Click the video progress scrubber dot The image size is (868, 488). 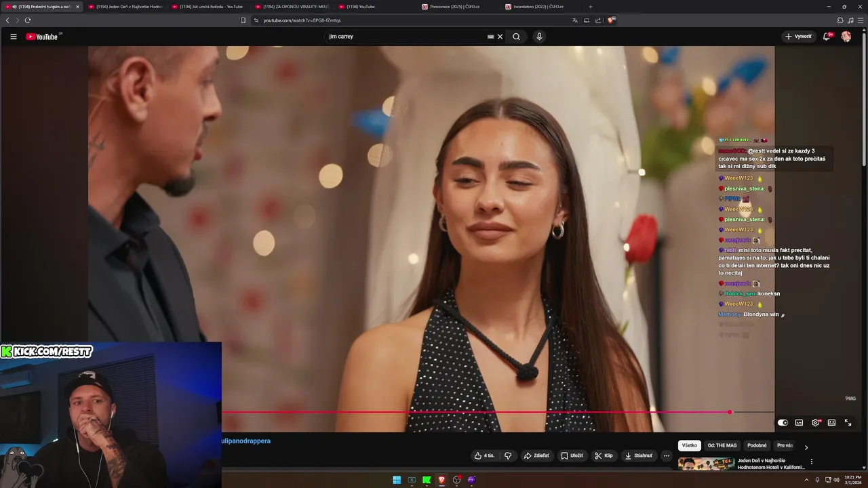pyautogui.click(x=729, y=412)
